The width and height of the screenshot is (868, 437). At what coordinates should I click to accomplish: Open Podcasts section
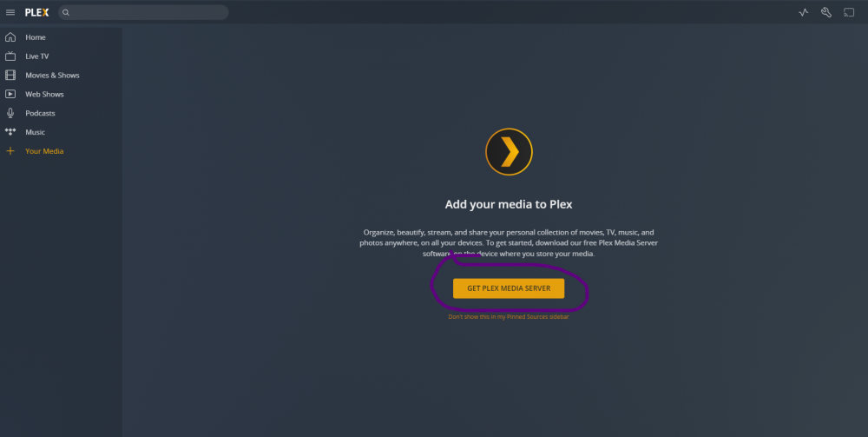(x=41, y=113)
